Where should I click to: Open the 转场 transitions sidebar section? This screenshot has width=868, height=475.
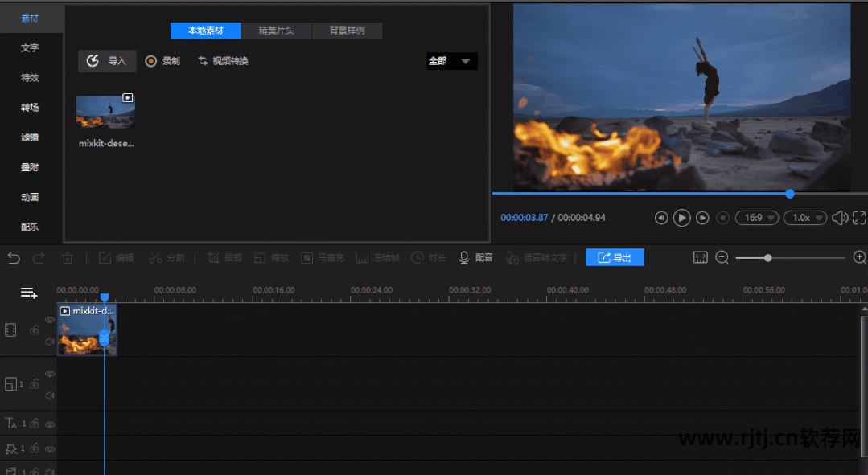tap(30, 108)
